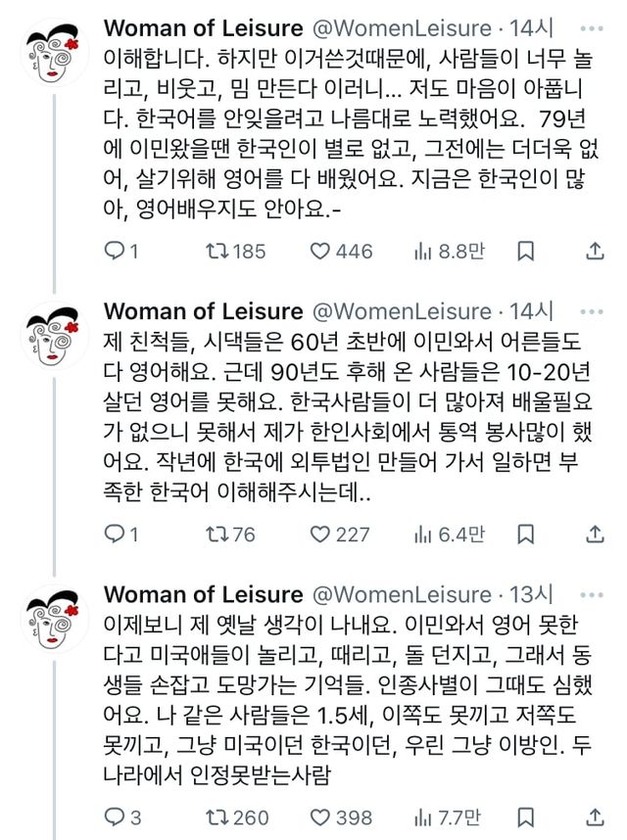Reply to the second tweet
The width and height of the screenshot is (627, 840).
115,535
